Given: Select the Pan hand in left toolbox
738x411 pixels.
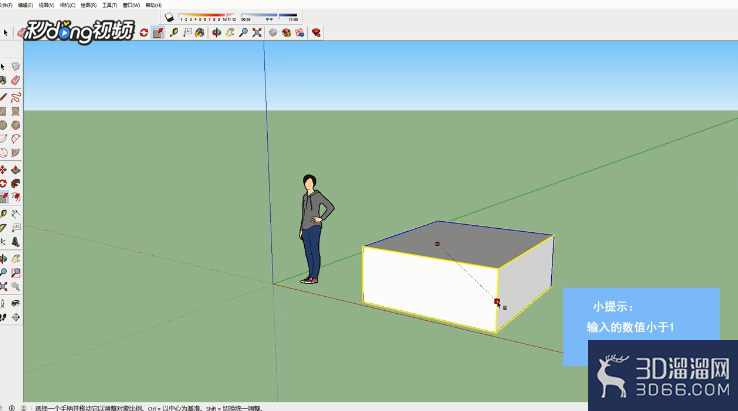Looking at the screenshot, I should click(16, 258).
